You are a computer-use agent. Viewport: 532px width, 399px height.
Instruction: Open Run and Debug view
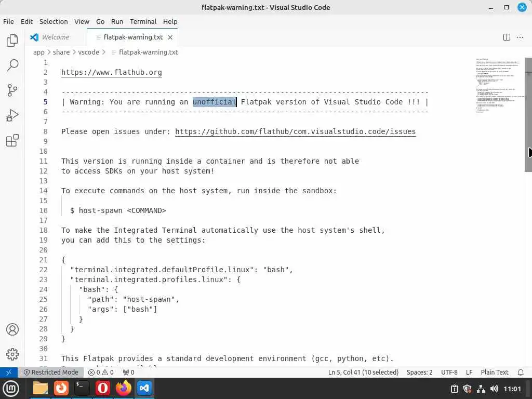click(12, 115)
